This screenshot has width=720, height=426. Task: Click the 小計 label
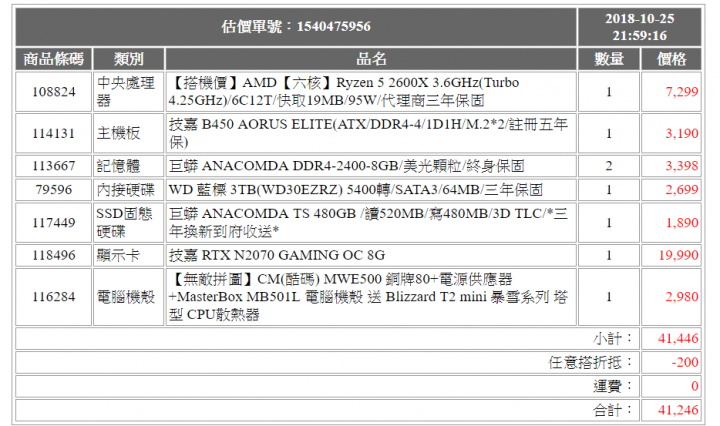(x=613, y=339)
